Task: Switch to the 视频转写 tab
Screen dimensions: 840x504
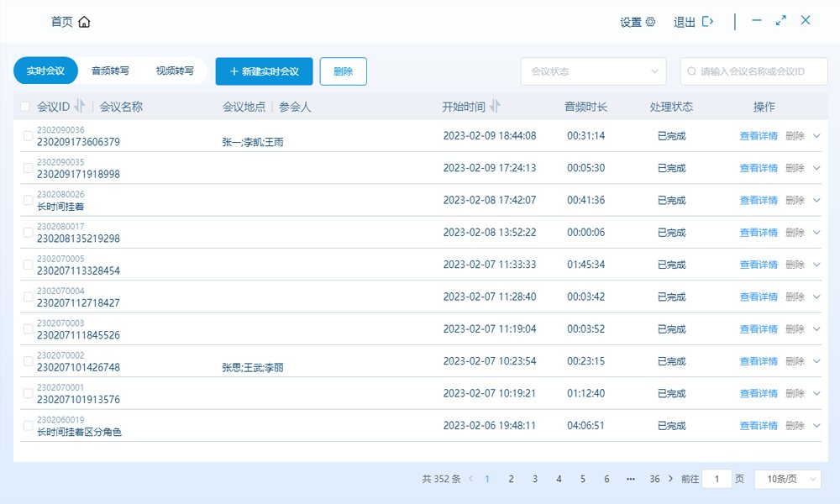Action: click(x=175, y=71)
